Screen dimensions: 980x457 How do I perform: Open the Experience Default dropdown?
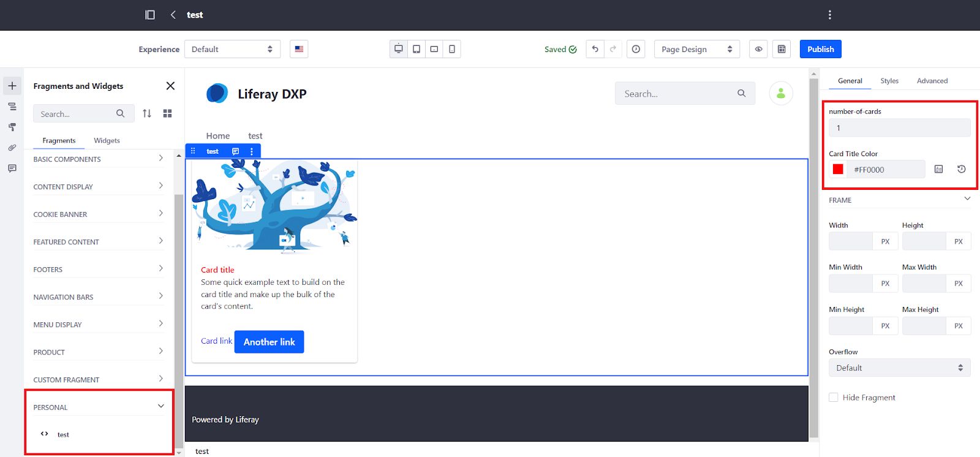[x=232, y=49]
